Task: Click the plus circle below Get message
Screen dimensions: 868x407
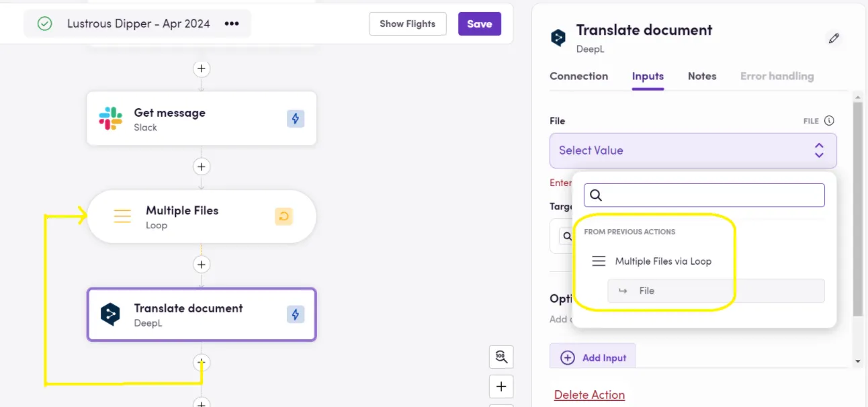Action: coord(202,167)
